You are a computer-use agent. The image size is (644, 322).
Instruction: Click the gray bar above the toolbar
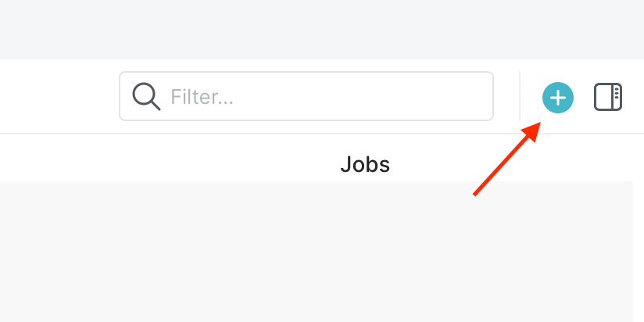click(x=313, y=29)
